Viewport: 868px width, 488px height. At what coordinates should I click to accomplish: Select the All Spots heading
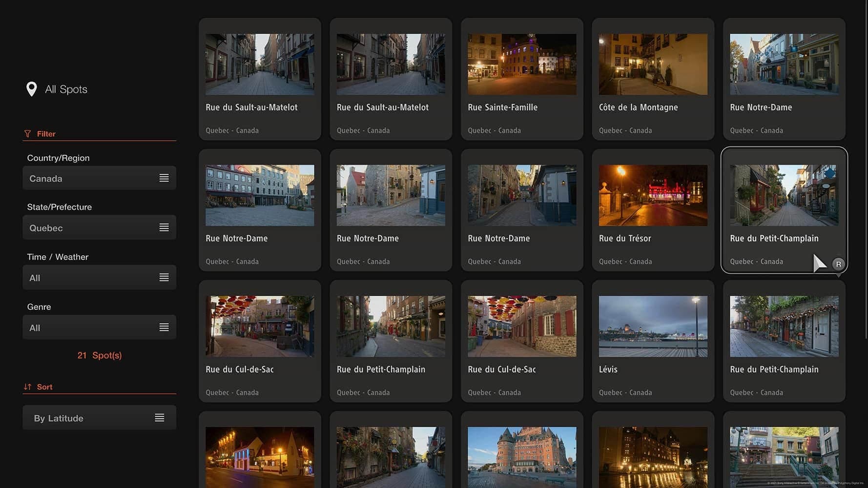(x=66, y=89)
